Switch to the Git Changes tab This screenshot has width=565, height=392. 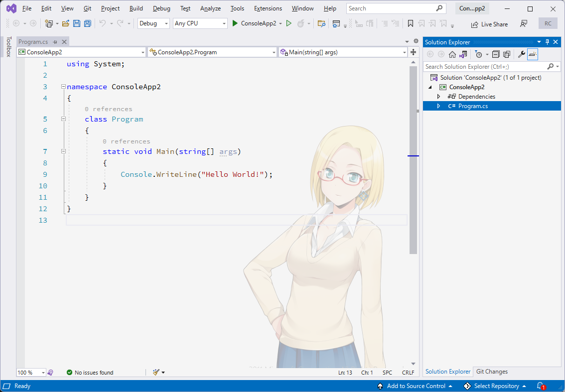(x=492, y=372)
